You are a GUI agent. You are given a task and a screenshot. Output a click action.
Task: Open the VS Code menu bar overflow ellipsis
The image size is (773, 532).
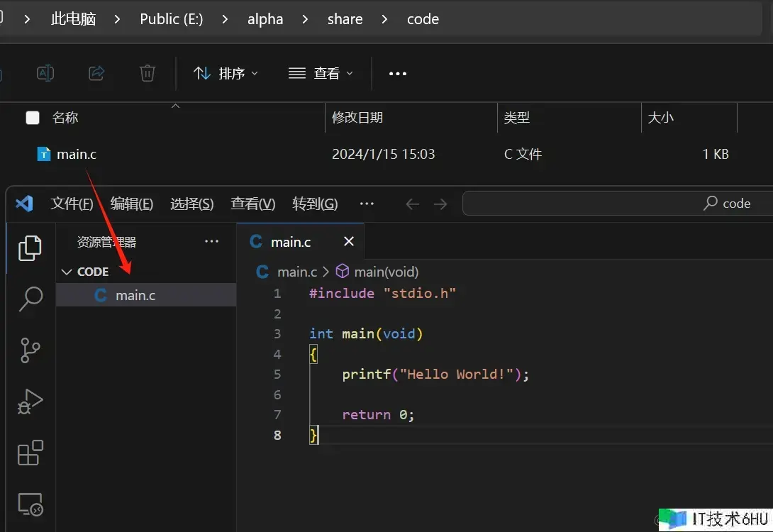coord(367,203)
